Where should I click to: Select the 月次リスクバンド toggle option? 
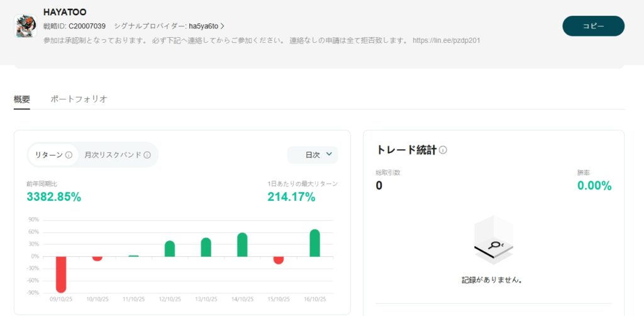pos(113,155)
